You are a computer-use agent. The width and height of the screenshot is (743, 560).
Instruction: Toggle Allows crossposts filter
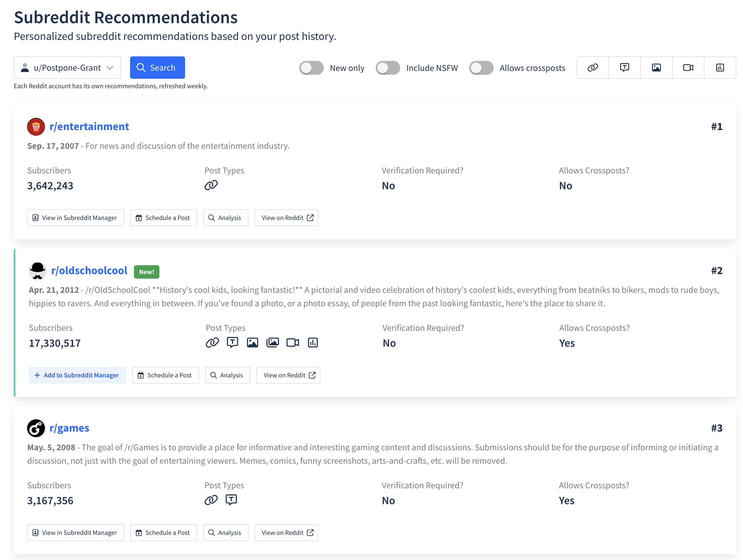481,68
